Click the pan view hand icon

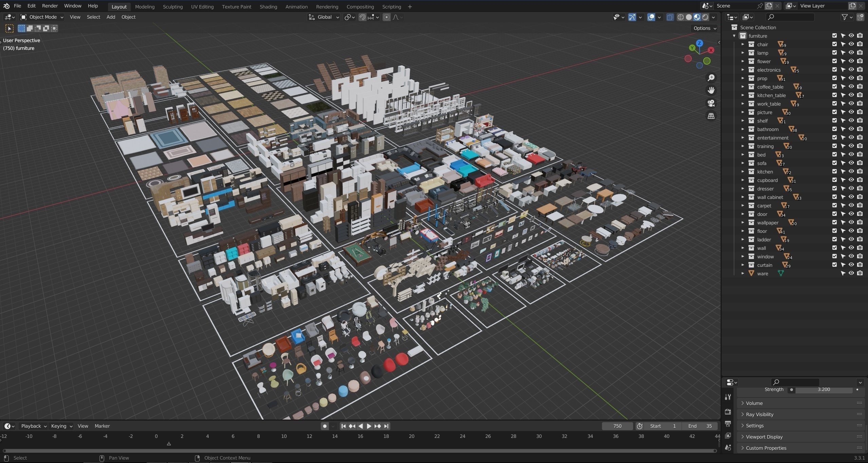711,90
